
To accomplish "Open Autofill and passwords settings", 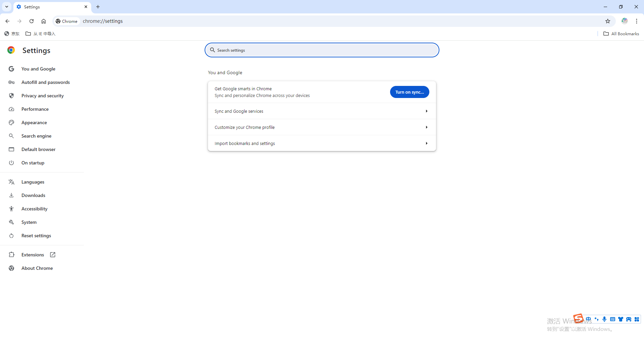I will click(x=46, y=82).
